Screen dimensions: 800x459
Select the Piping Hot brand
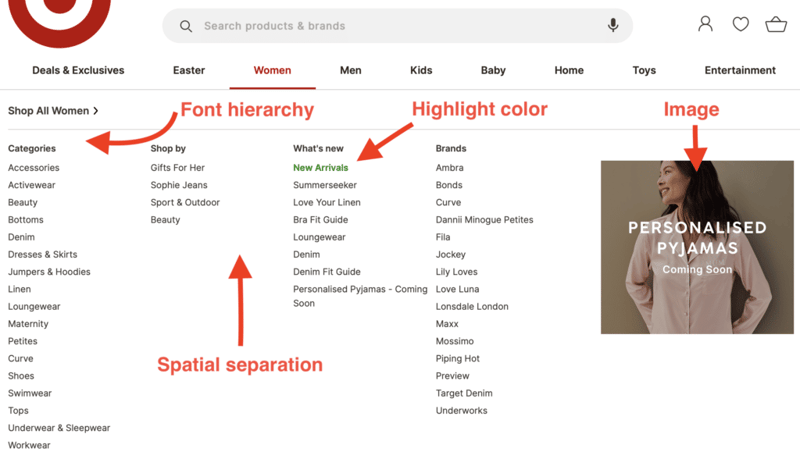(458, 359)
